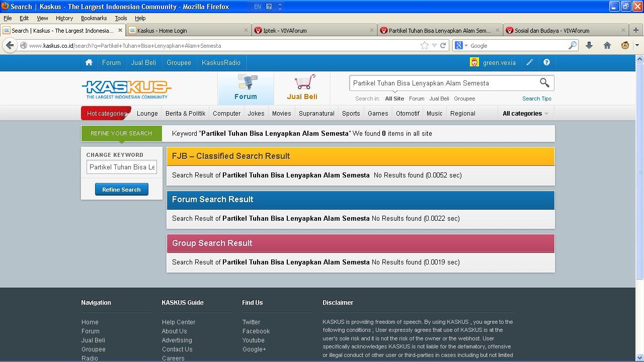Open Facebook link under Find Us
Image resolution: width=644 pixels, height=362 pixels.
(x=256, y=331)
